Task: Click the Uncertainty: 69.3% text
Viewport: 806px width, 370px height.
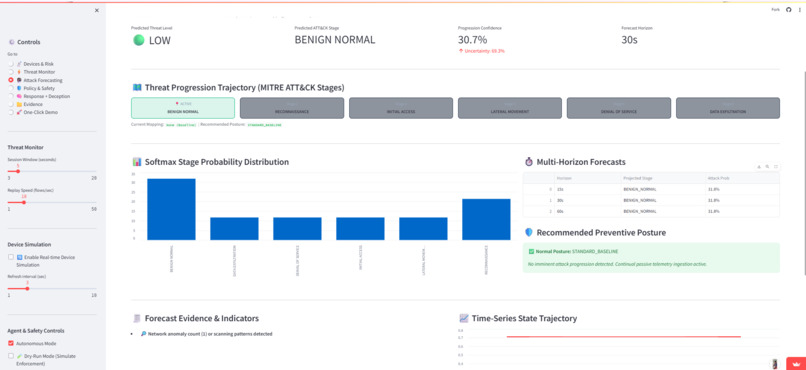Action: click(x=484, y=51)
